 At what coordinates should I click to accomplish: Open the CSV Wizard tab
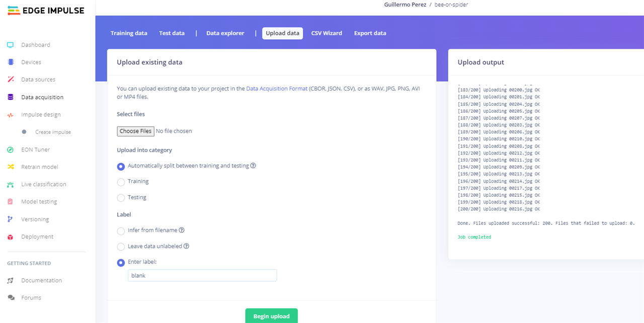327,33
